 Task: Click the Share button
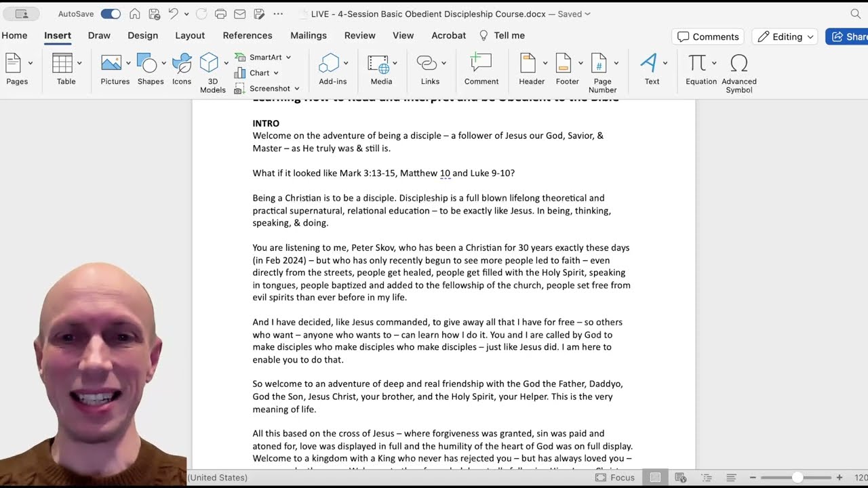coord(848,37)
